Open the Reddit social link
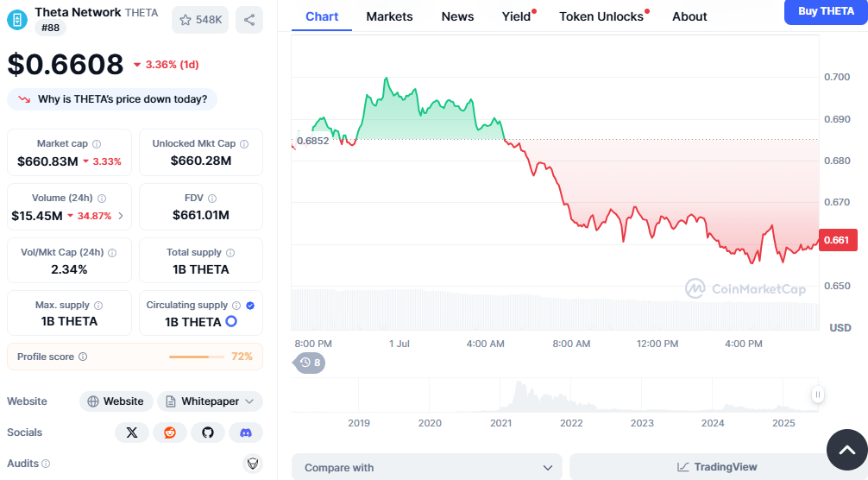Image resolution: width=868 pixels, height=480 pixels. point(170,433)
